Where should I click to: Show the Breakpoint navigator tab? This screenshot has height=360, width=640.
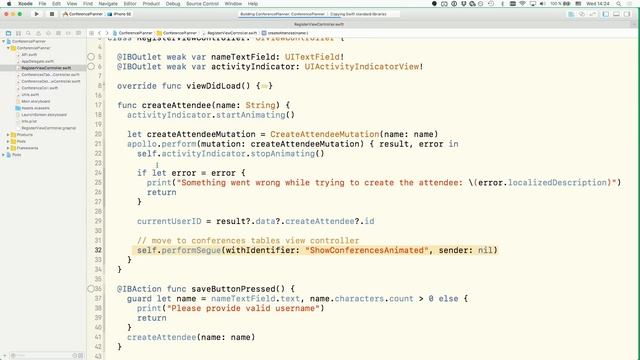point(68,33)
